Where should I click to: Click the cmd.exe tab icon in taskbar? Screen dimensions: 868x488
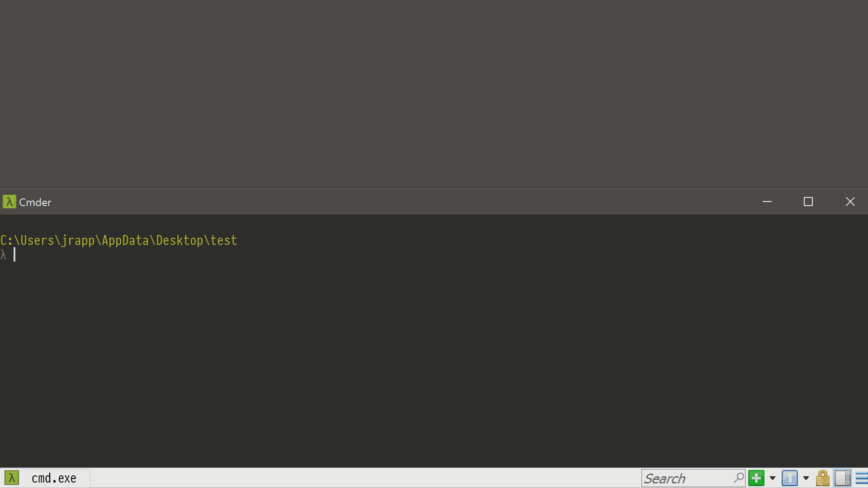point(12,478)
